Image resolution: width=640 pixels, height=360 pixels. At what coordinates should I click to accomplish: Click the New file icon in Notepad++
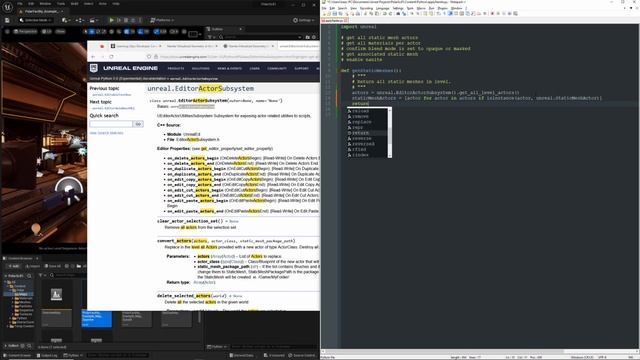324,13
